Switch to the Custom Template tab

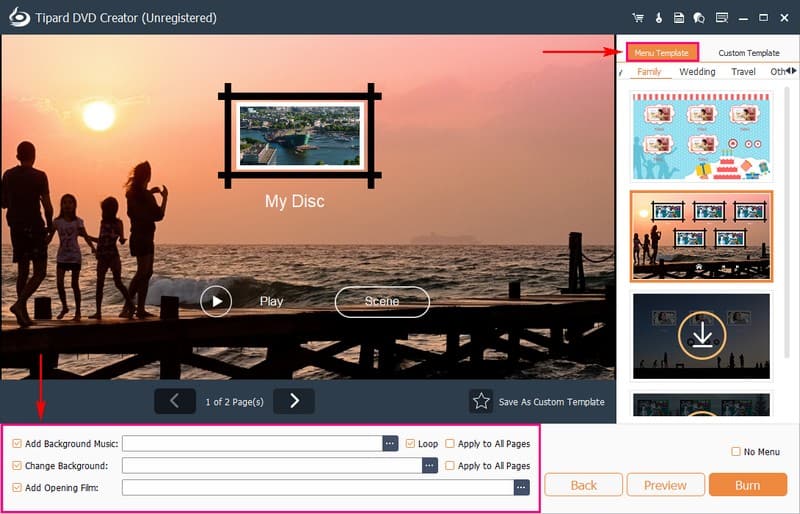coord(748,53)
